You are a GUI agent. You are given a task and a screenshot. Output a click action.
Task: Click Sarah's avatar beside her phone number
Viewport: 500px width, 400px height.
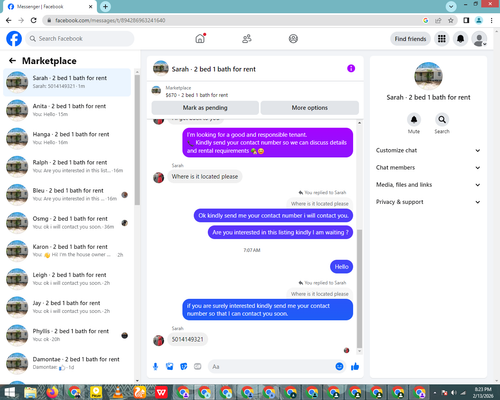click(x=159, y=340)
